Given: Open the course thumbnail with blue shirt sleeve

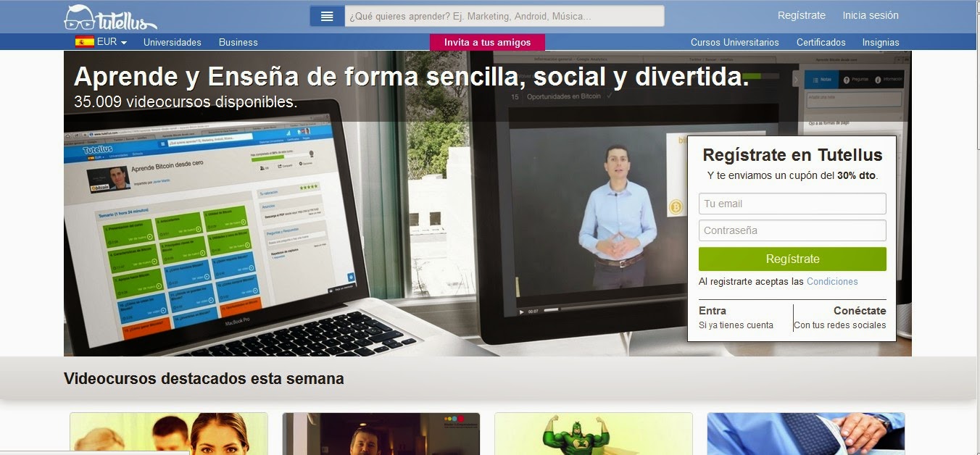Looking at the screenshot, I should click(806, 433).
